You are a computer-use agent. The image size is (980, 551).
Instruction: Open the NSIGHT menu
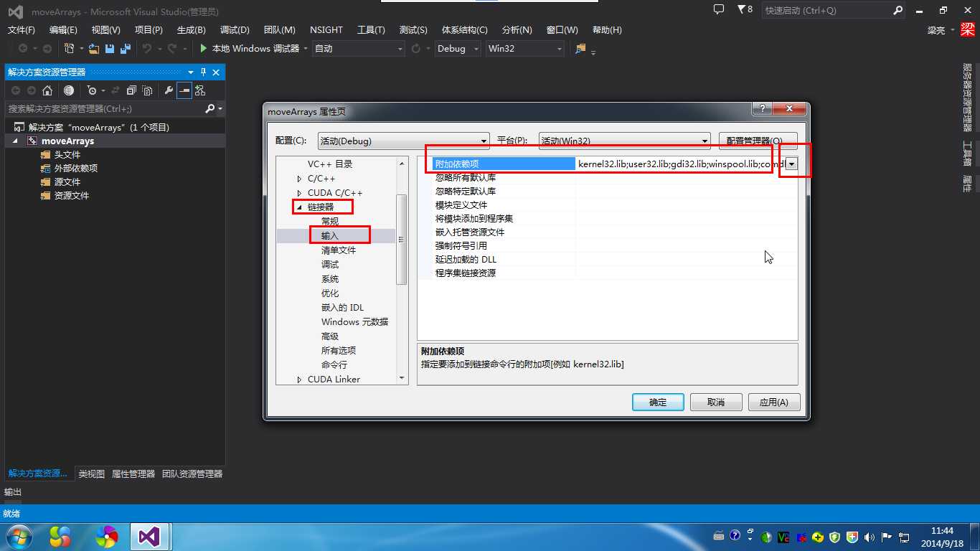[x=326, y=30]
